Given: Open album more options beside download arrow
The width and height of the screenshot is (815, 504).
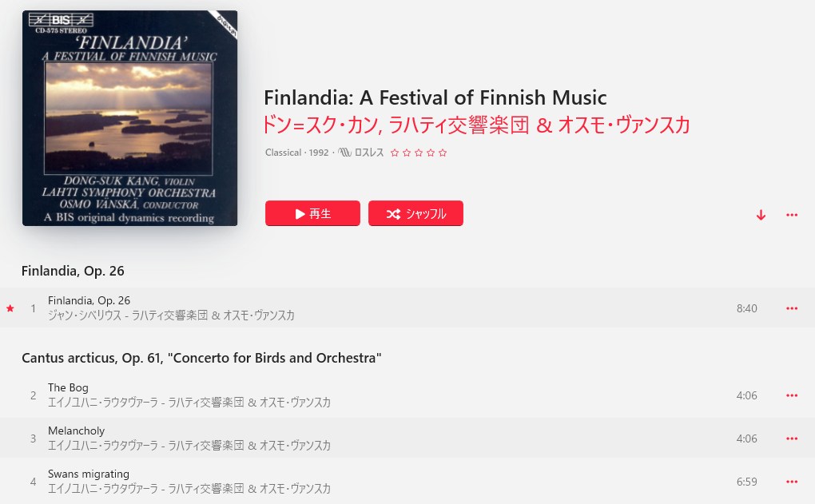Looking at the screenshot, I should (792, 215).
